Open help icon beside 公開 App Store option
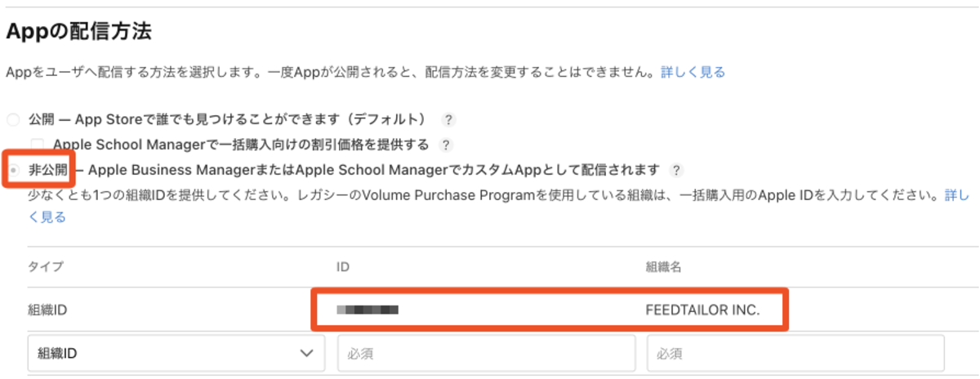The width and height of the screenshot is (980, 379). point(448,120)
